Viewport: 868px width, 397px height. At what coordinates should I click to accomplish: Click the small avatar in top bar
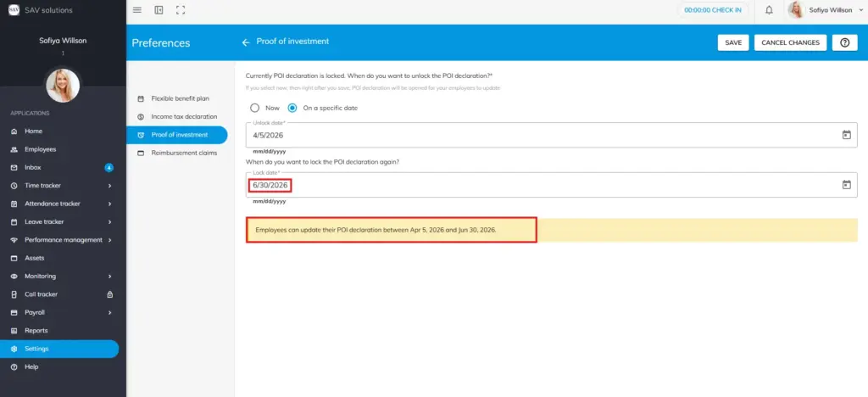tap(796, 10)
